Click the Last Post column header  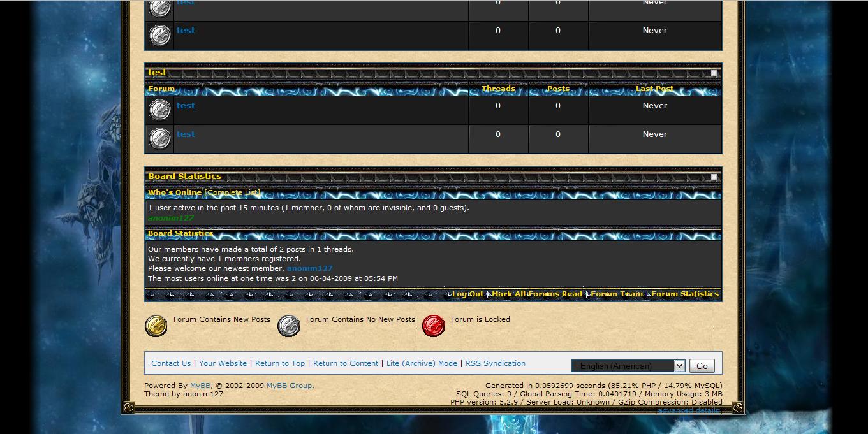pos(654,89)
